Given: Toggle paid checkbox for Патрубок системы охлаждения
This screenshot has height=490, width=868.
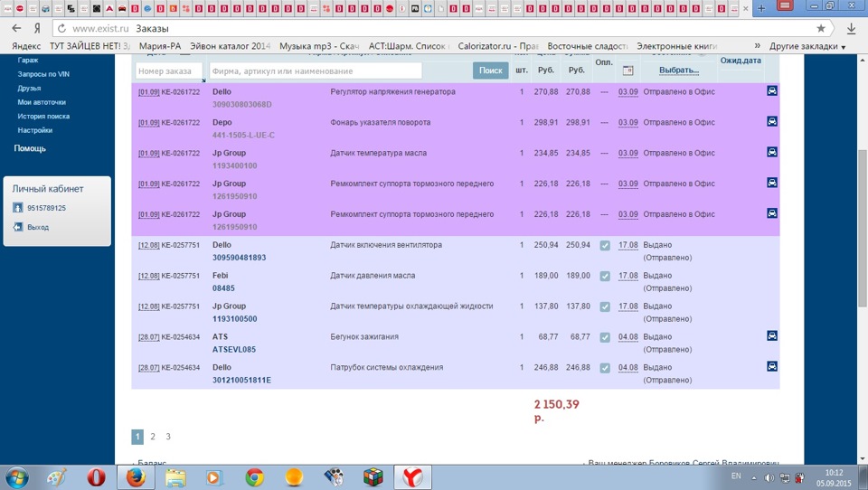Looking at the screenshot, I should click(x=605, y=368).
